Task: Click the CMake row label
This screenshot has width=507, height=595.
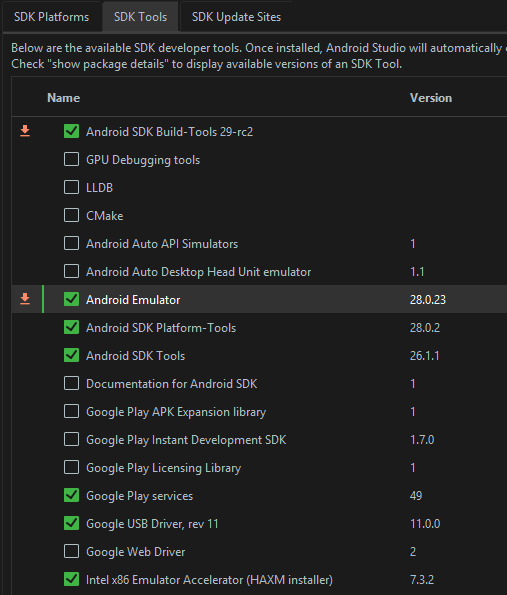Action: pyautogui.click(x=104, y=216)
